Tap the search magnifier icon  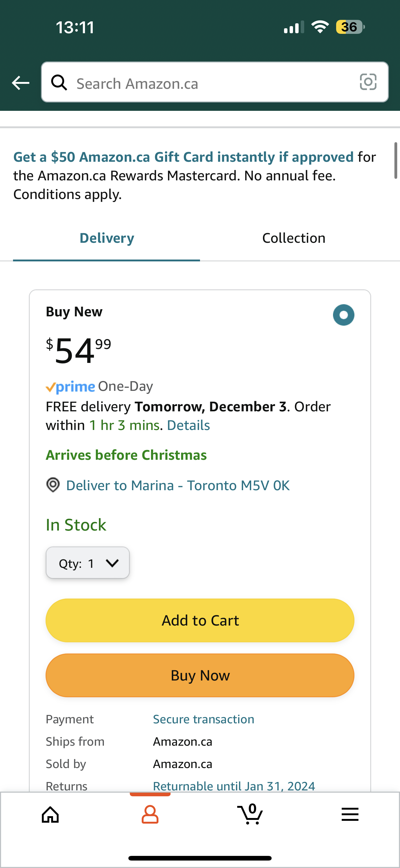(x=59, y=83)
